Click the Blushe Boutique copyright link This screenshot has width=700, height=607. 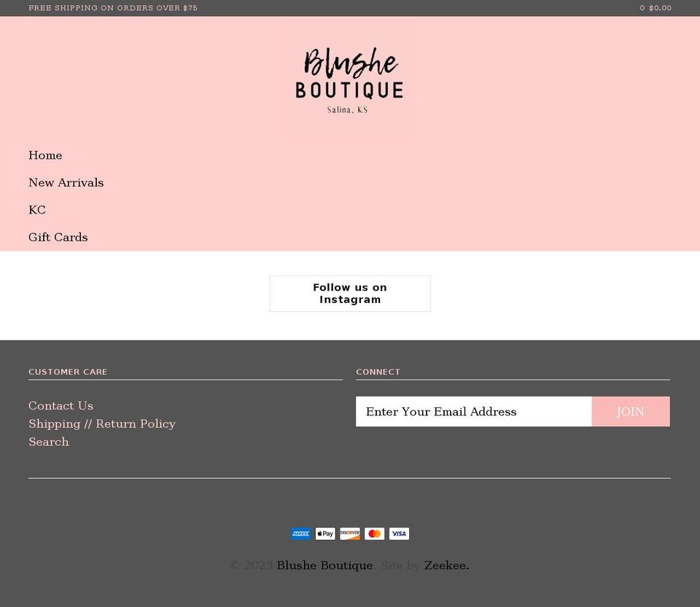(x=324, y=565)
